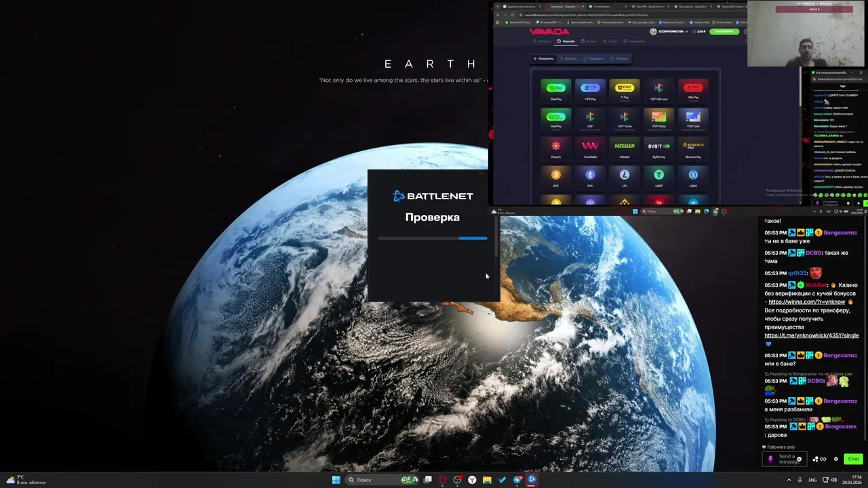
Task: Click the Battle.net progress bar under Проверка
Action: [x=433, y=238]
